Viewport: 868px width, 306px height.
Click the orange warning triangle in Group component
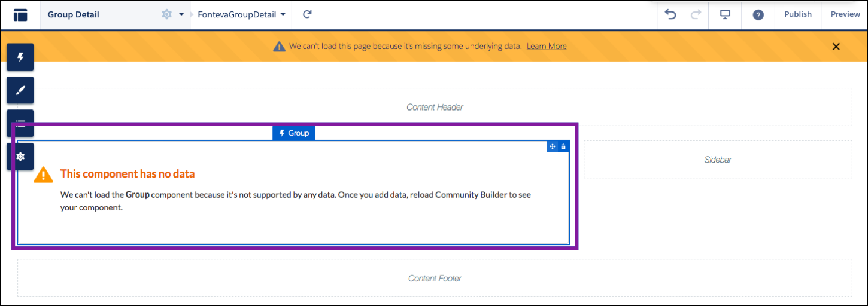click(x=44, y=175)
